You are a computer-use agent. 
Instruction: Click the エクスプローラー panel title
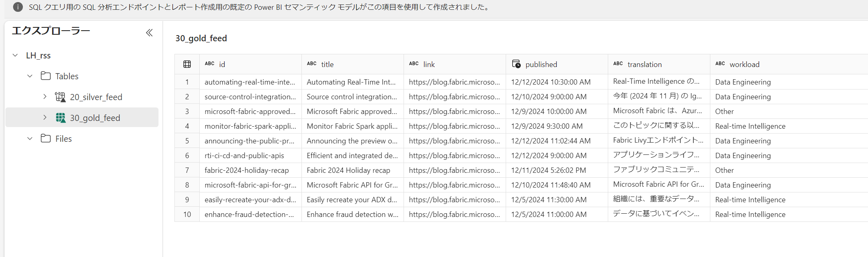(x=51, y=31)
